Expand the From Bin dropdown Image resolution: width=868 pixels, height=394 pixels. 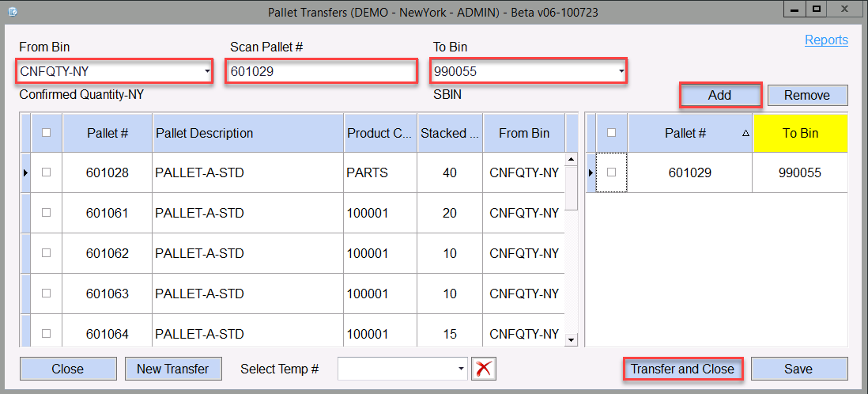[x=207, y=72]
